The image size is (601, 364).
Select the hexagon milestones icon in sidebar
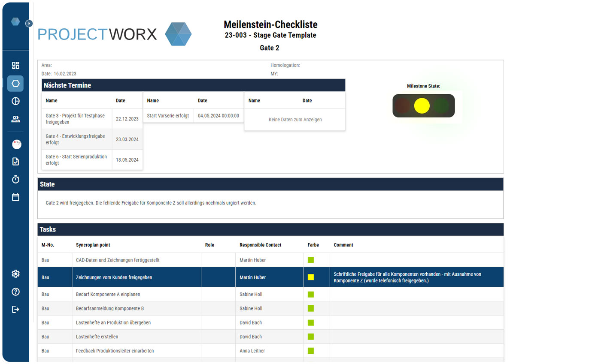(15, 84)
